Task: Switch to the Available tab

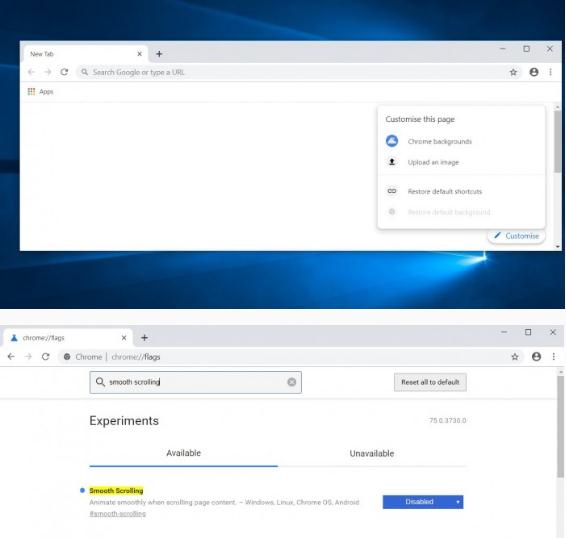Action: 183,453
